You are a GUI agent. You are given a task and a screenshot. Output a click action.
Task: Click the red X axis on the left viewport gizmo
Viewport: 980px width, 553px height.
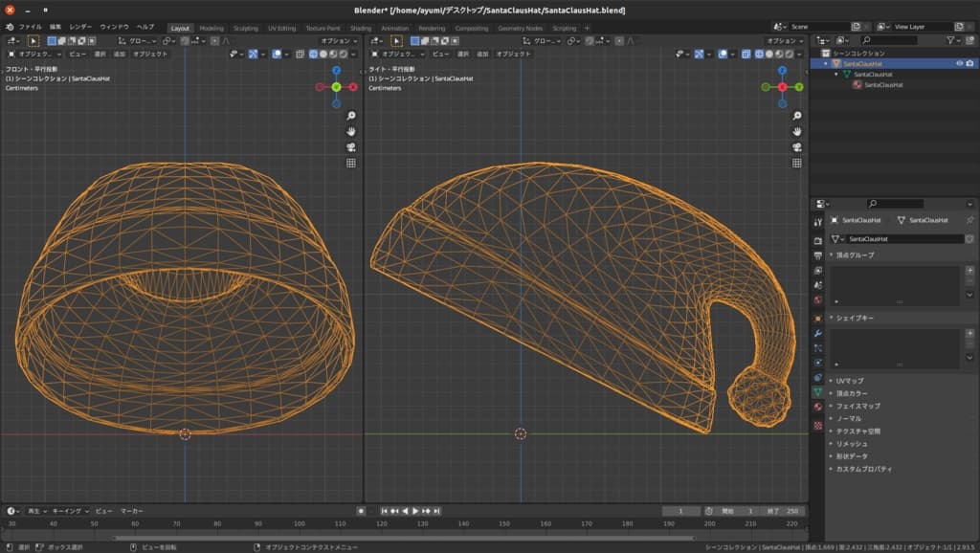(x=353, y=87)
